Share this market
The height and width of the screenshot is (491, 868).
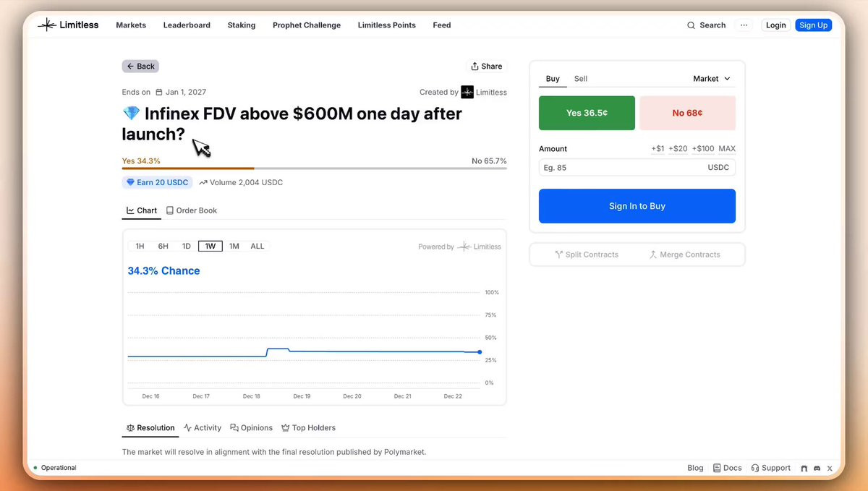[x=487, y=66]
